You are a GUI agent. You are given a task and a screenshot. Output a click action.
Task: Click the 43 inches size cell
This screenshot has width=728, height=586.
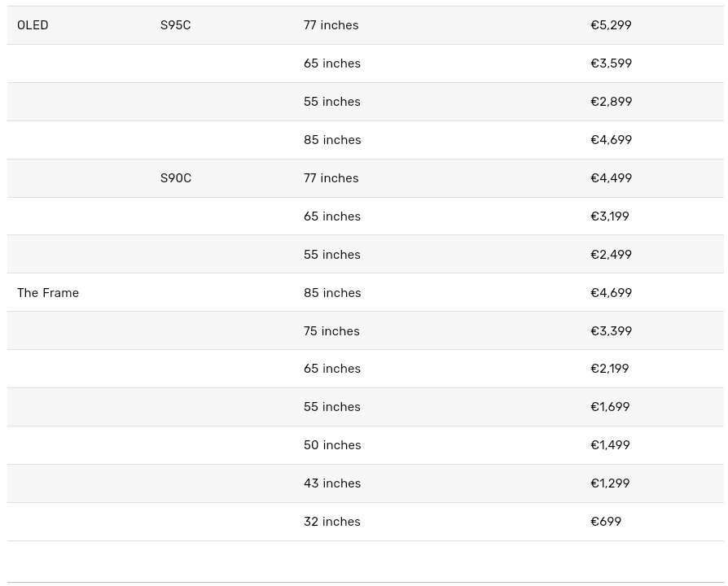[x=331, y=483]
